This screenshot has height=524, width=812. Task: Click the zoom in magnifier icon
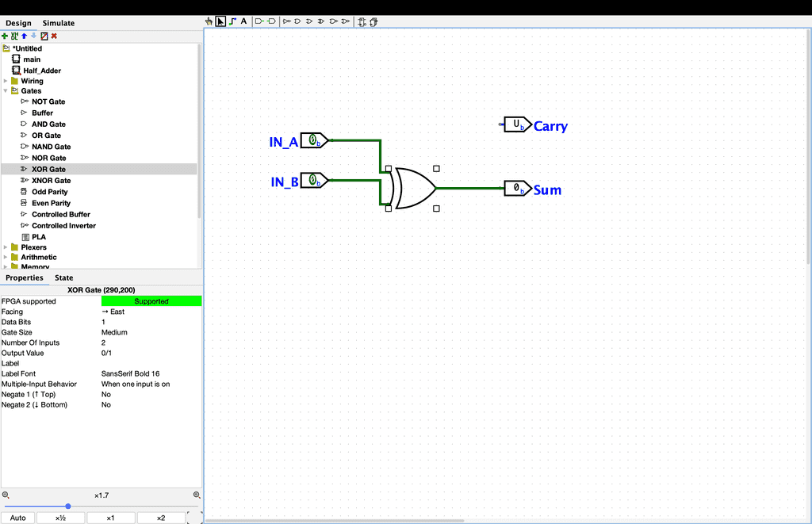pos(197,495)
